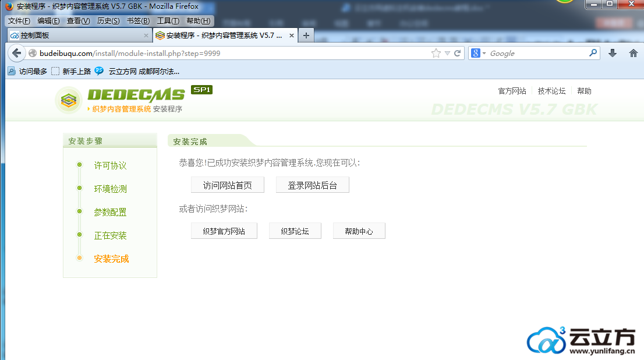This screenshot has width=644, height=360.
Task: Open the 文件(F) menu
Action: (x=19, y=20)
